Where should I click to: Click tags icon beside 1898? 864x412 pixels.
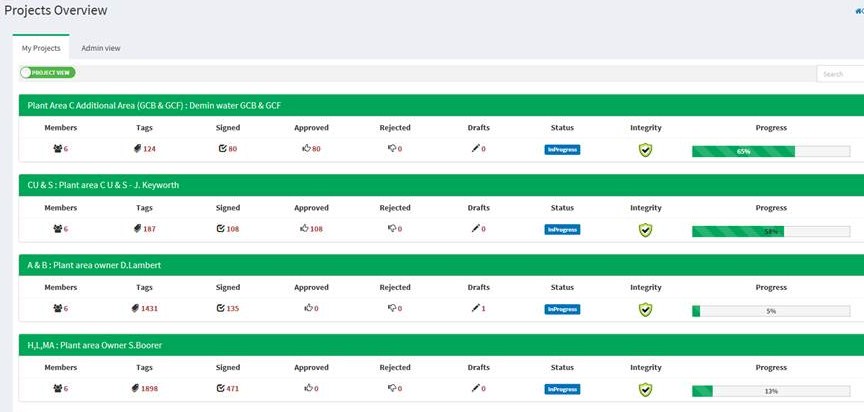pos(136,388)
